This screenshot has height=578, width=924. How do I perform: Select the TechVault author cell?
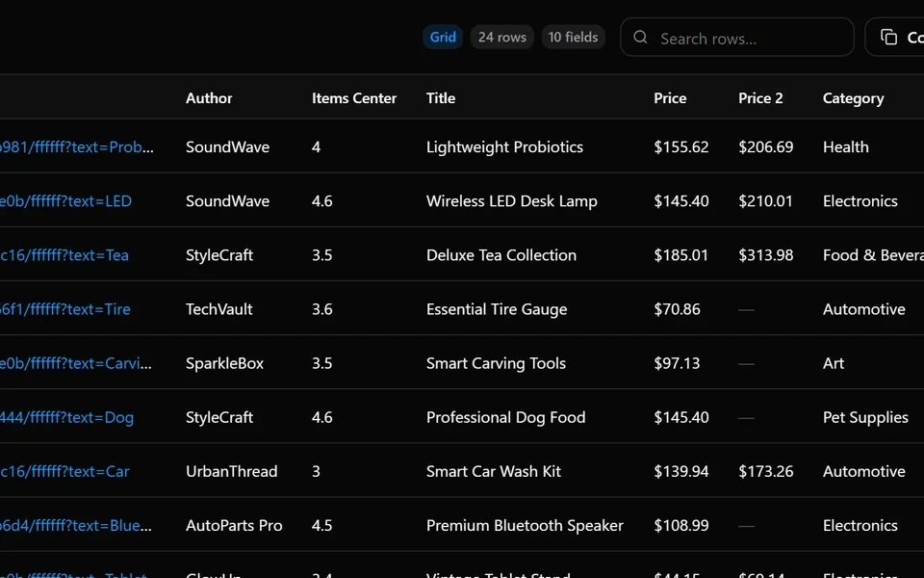[219, 309]
